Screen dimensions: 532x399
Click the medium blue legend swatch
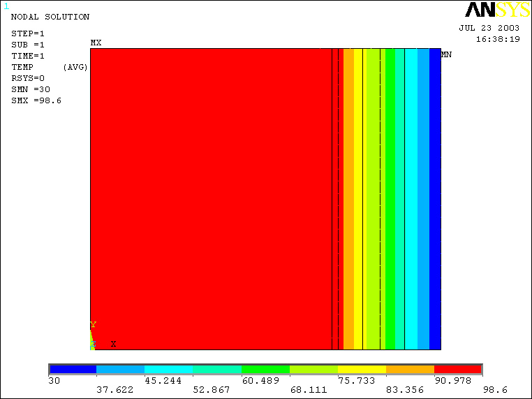point(121,369)
